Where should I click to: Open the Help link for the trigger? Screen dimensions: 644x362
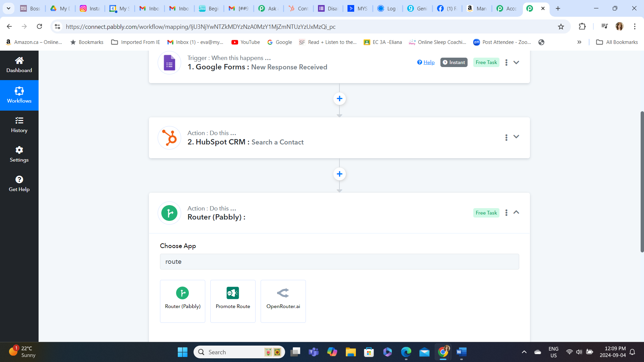tap(426, 62)
